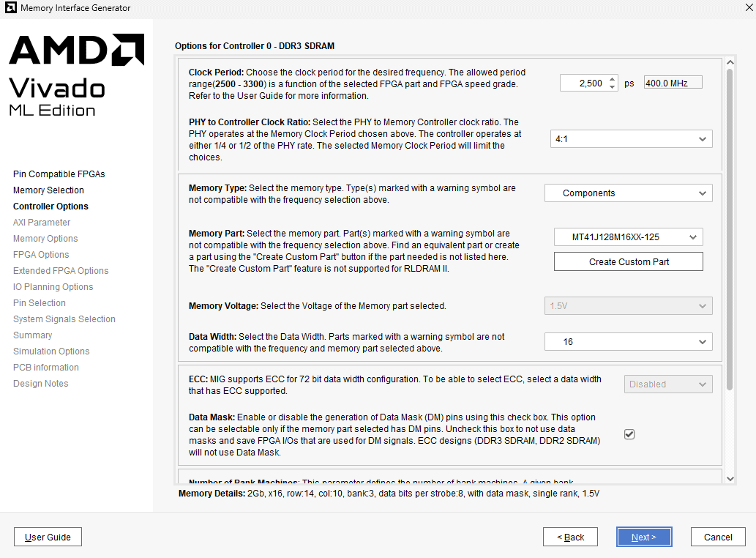The height and width of the screenshot is (558, 756).
Task: Cancel the wizard
Action: (x=717, y=537)
